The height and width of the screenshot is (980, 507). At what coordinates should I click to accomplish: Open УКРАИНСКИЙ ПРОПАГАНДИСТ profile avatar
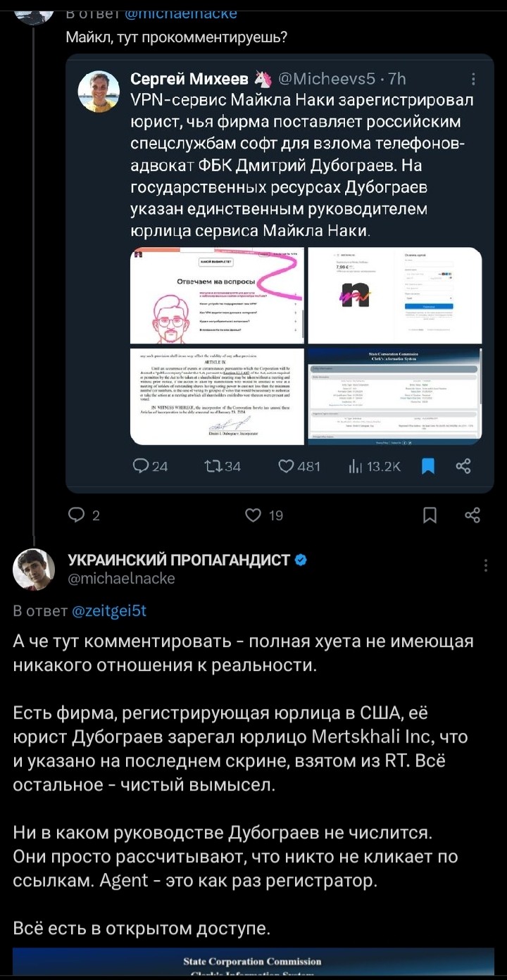[x=34, y=569]
